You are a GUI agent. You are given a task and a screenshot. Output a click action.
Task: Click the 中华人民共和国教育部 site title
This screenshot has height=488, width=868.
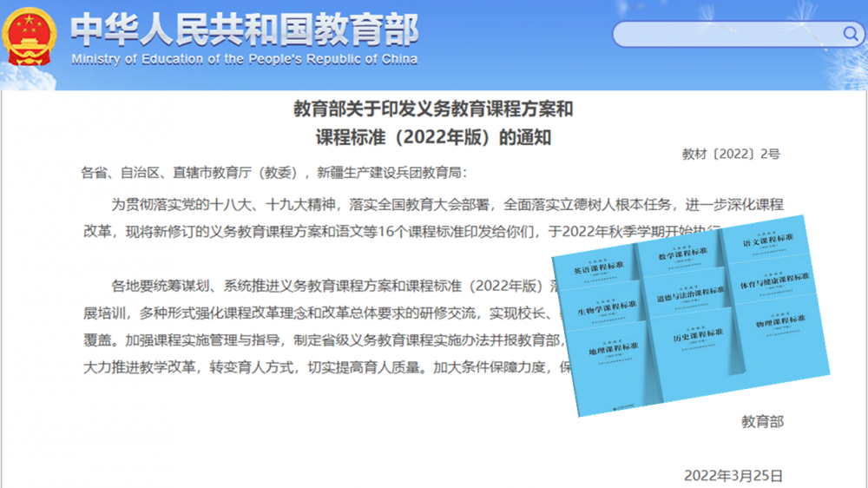pos(244,30)
